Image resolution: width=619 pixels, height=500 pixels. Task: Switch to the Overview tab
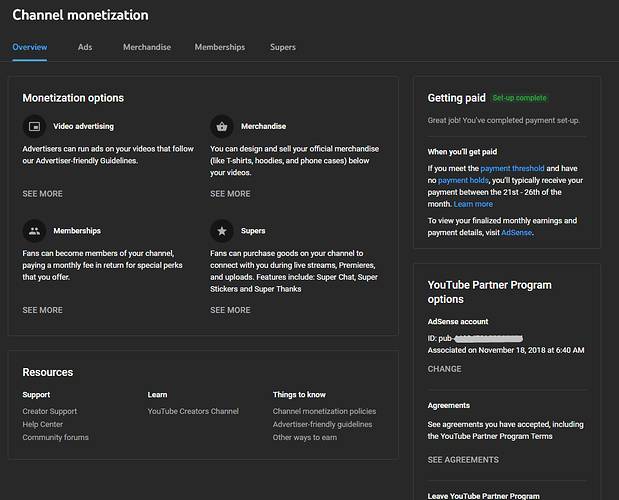(30, 47)
